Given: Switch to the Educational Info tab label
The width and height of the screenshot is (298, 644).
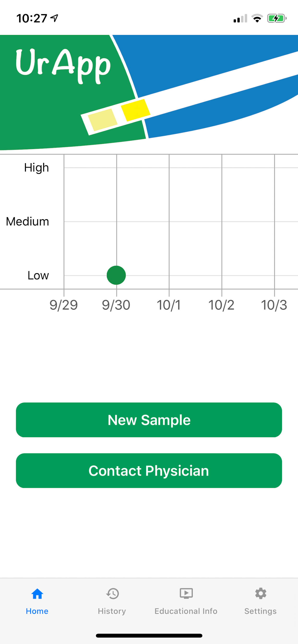Looking at the screenshot, I should tap(186, 611).
